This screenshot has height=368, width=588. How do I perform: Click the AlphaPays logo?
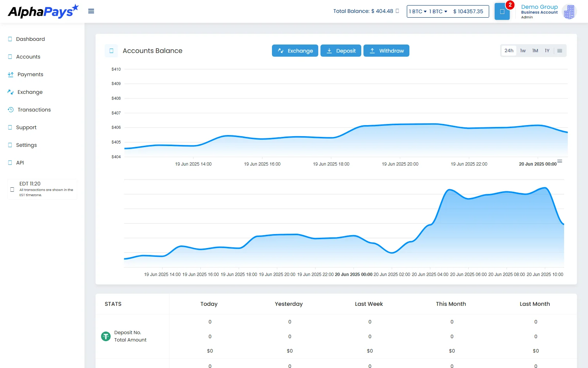(x=43, y=11)
